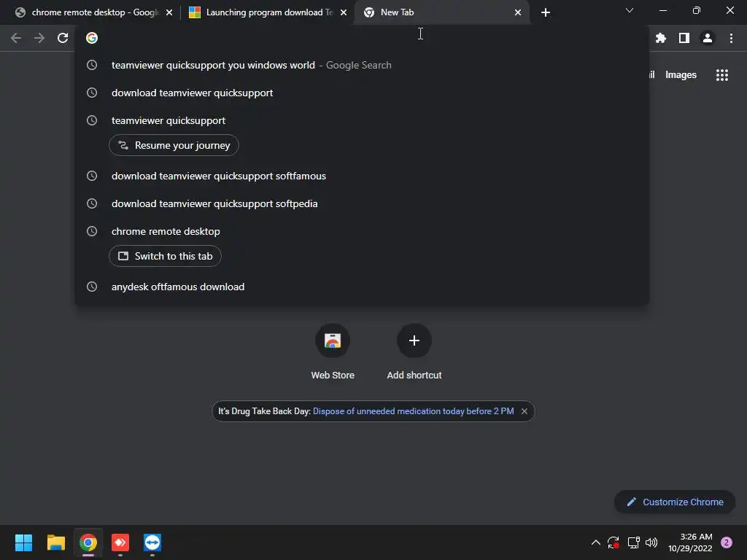Open the notification center badge

tap(726, 542)
